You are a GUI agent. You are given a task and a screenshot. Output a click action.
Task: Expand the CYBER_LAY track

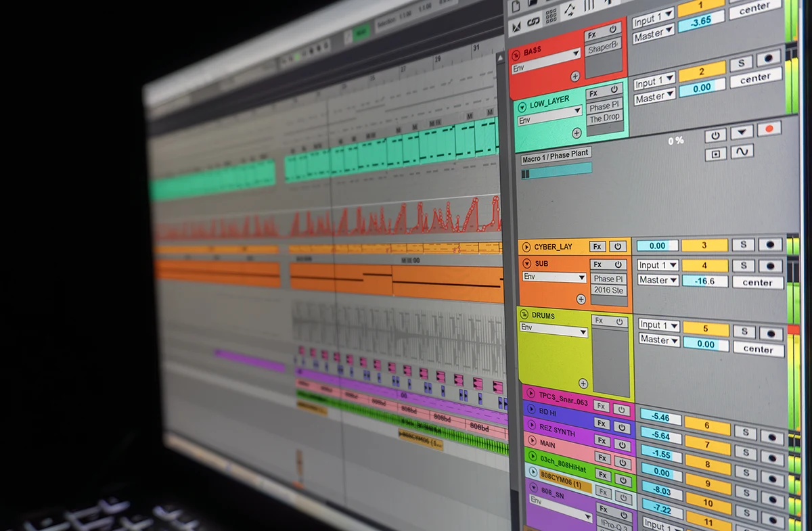(526, 247)
